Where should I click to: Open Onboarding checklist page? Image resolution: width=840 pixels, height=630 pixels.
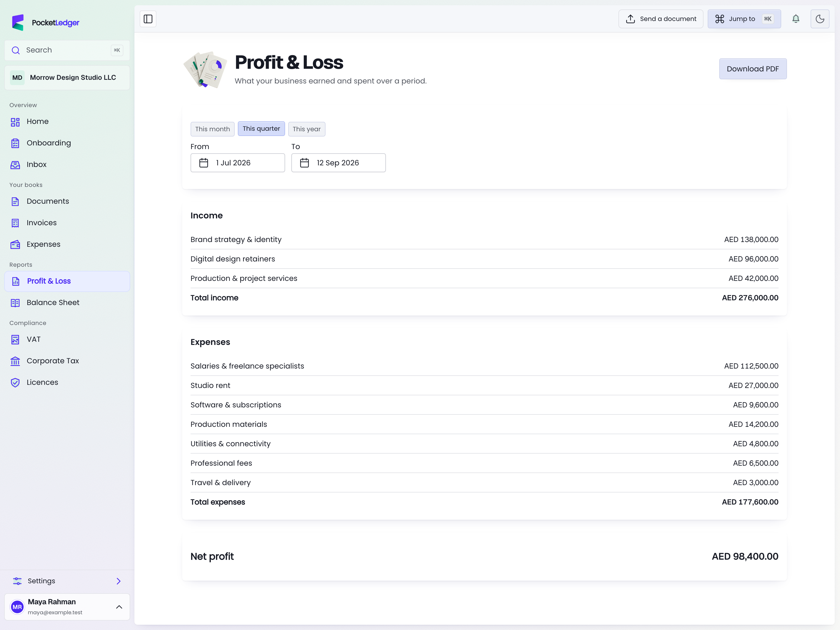67,143
